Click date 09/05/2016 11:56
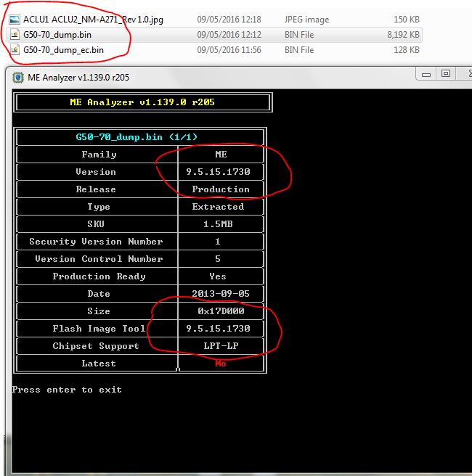Screen dimensions: 472x476 coord(229,50)
